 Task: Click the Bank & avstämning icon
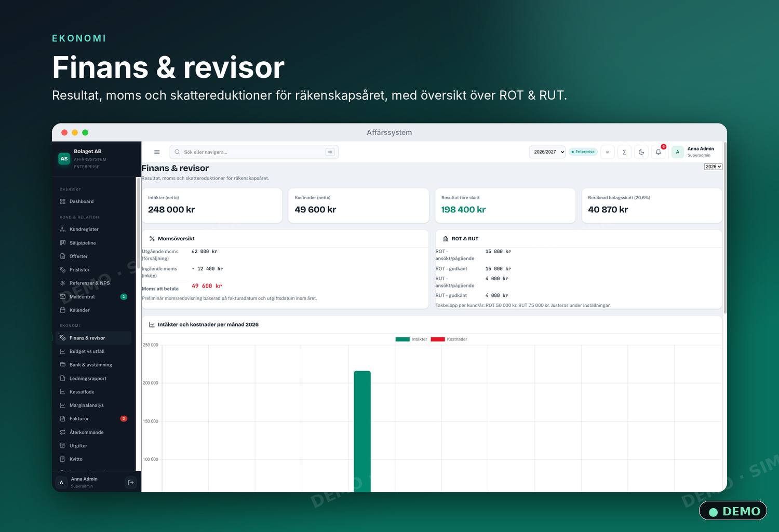63,365
